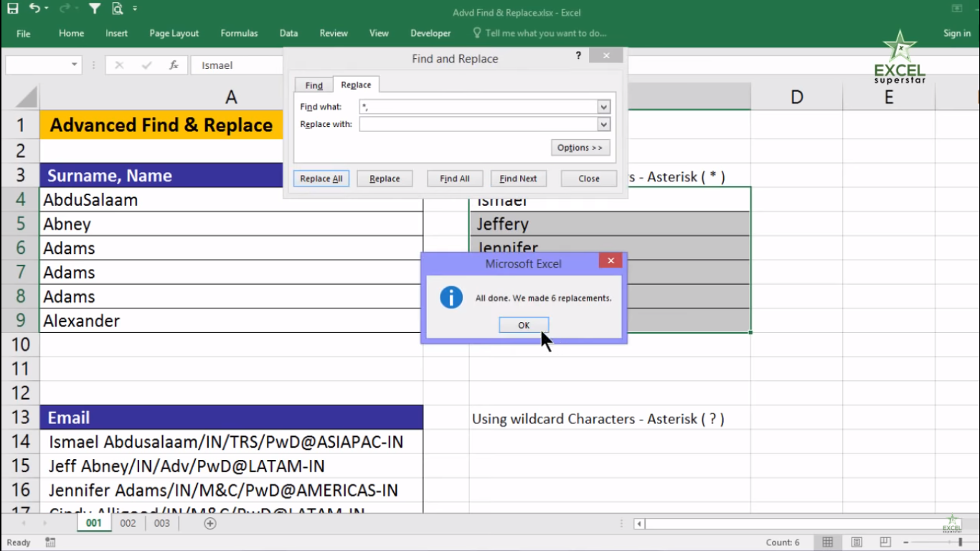Screen dimensions: 980x551
Task: Open the View ribbon tab
Action: (x=379, y=33)
